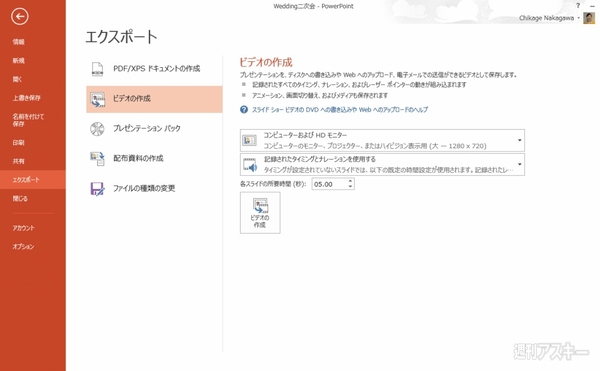600x371 pixels.
Task: Open アカウント in the sidebar
Action: point(24,228)
